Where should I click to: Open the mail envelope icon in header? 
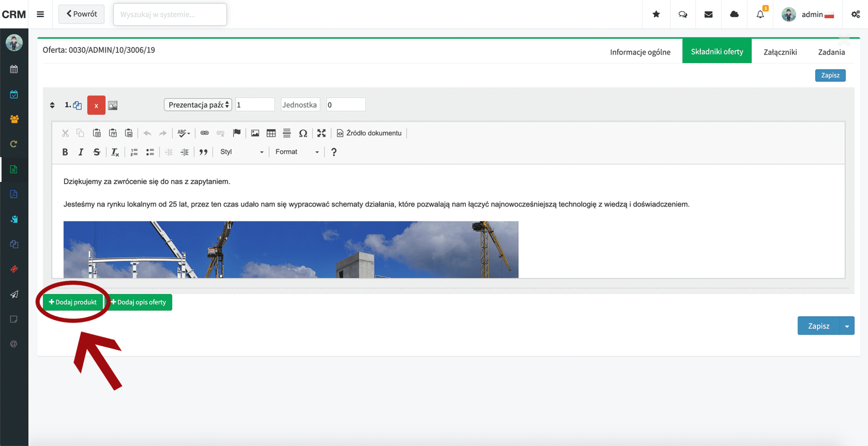tap(708, 14)
